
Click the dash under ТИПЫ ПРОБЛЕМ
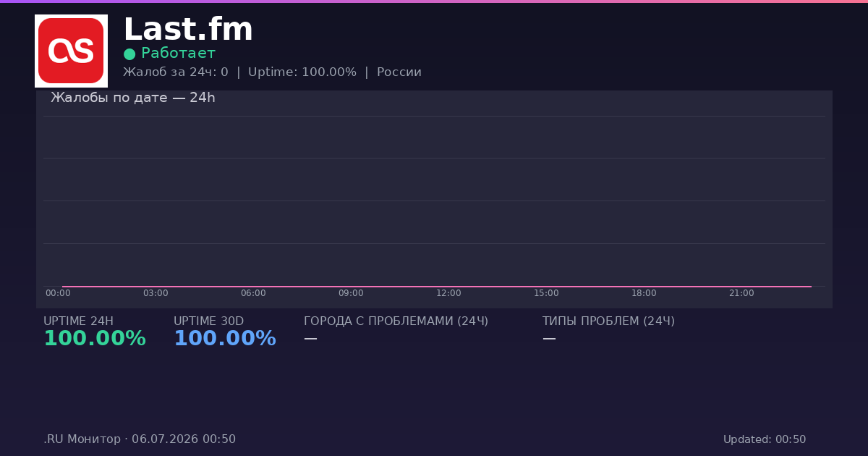(549, 339)
